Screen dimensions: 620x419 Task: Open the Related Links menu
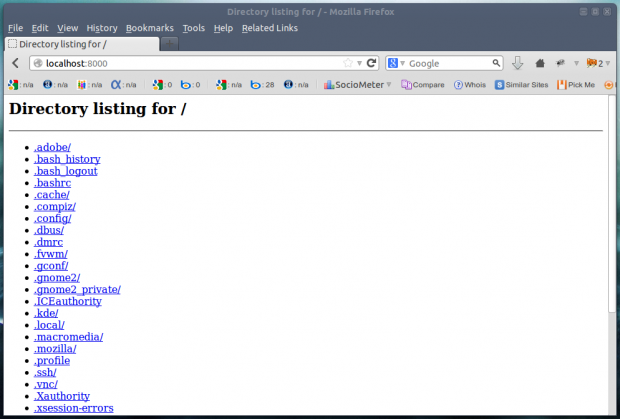270,28
